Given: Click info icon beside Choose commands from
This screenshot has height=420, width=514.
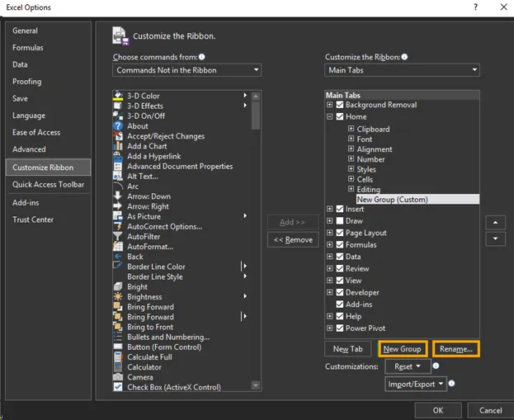Looking at the screenshot, I should coord(202,57).
